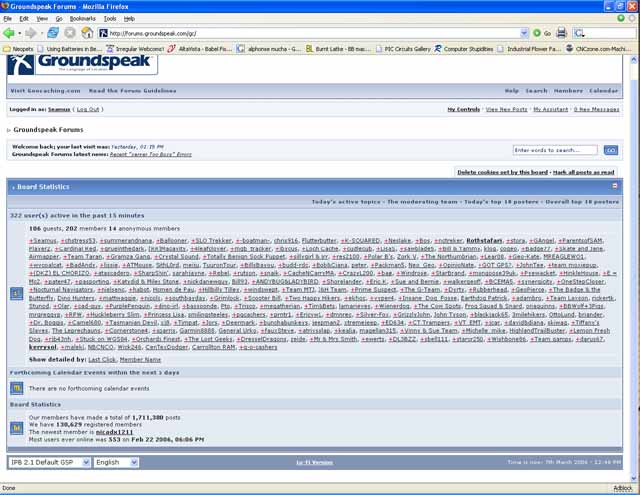Collapse the Board Statistics panel
This screenshot has height=495, width=640.
(x=615, y=186)
